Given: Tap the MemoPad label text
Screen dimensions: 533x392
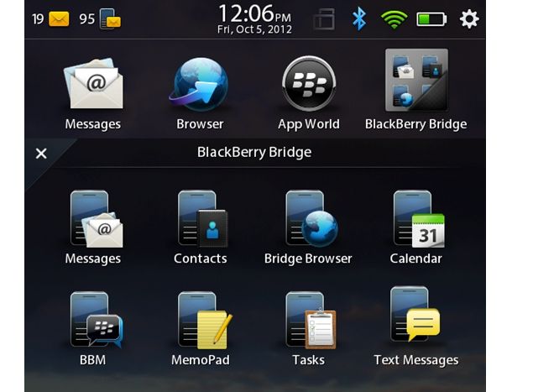Looking at the screenshot, I should pos(201,360).
